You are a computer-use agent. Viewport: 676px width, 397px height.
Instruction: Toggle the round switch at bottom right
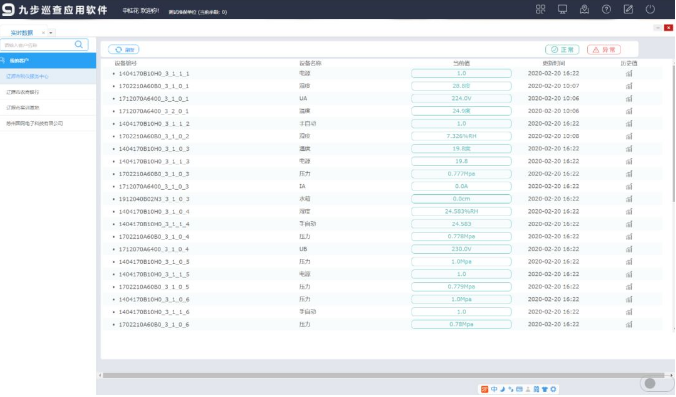[656, 383]
